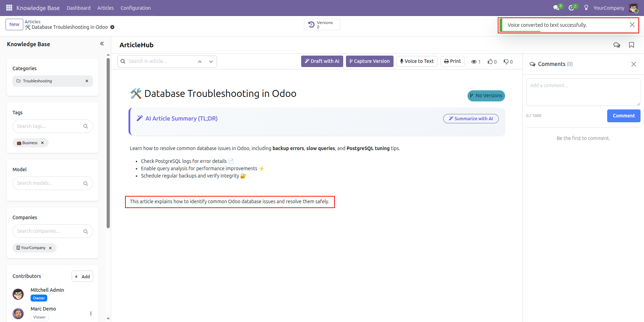This screenshot has height=322, width=644.
Task: Remove the YourCompany company chip
Action: coord(50,248)
